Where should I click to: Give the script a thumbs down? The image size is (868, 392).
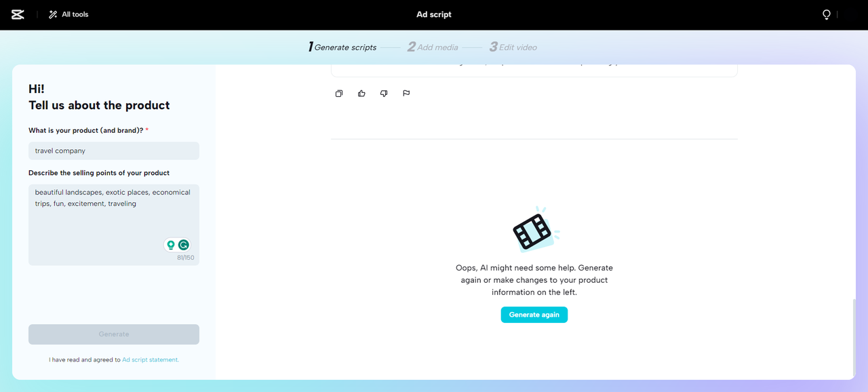click(x=384, y=93)
